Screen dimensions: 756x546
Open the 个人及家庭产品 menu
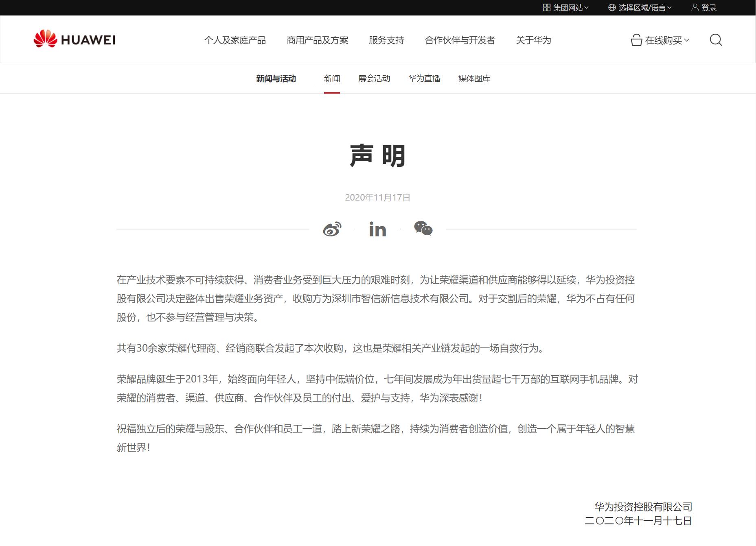pyautogui.click(x=235, y=40)
